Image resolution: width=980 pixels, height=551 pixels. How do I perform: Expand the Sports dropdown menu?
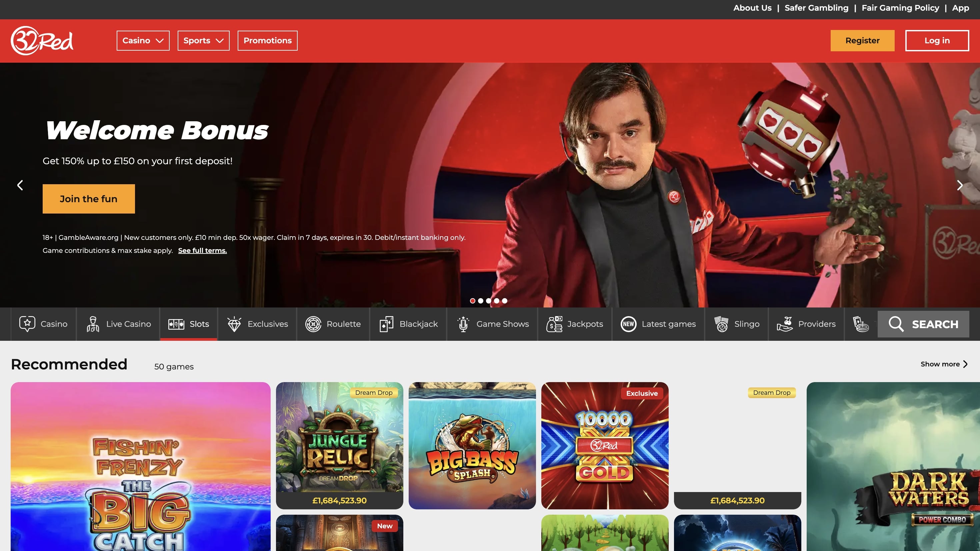click(203, 41)
